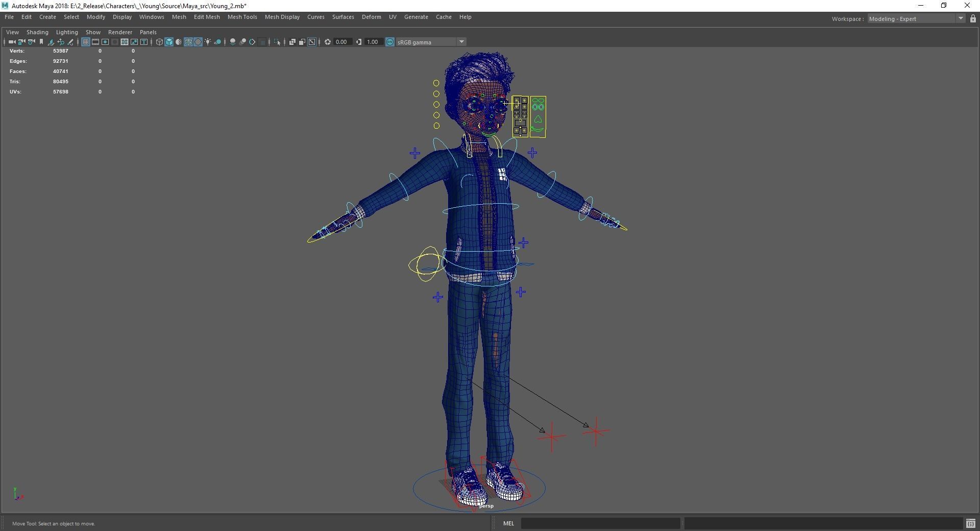
Task: Switch the MEL command line language
Action: pos(508,523)
